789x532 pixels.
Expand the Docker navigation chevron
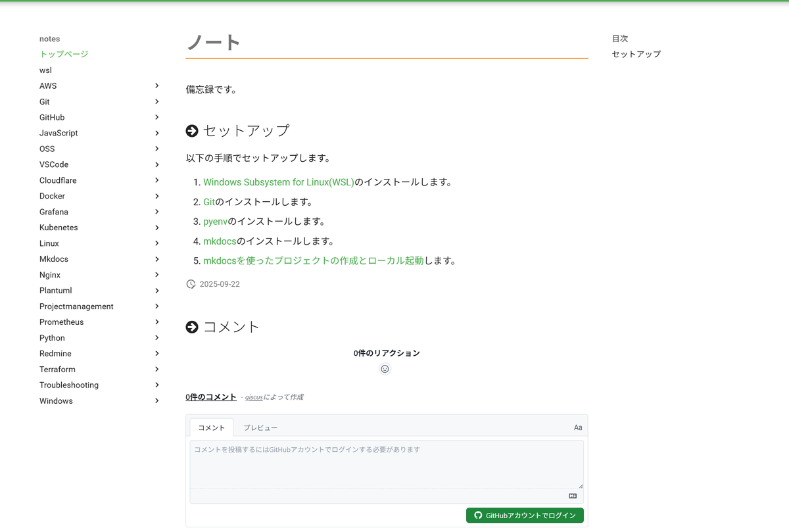(156, 196)
